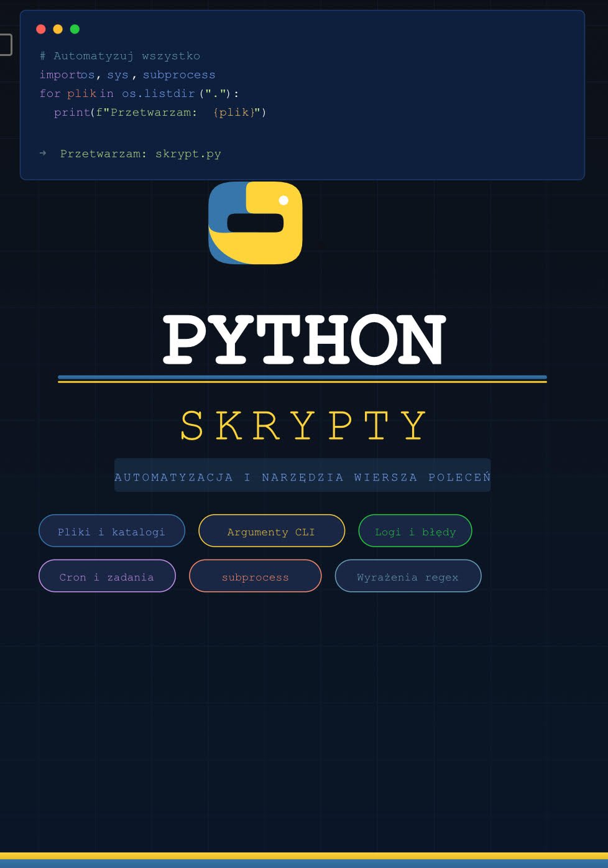Click the partial square at the left edge
The image size is (608, 868).
point(6,45)
